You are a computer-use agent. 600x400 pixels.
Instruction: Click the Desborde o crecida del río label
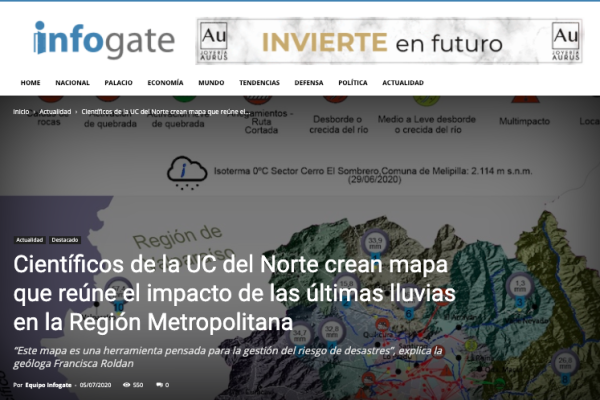[x=339, y=124]
